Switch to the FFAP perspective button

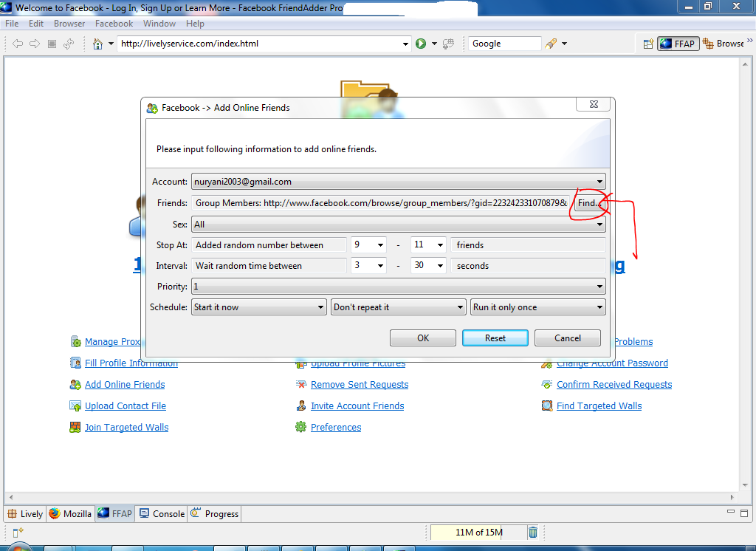coord(678,44)
